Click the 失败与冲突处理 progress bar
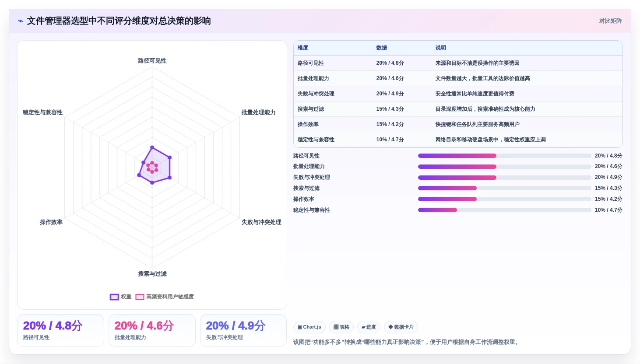This screenshot has width=640, height=364. click(504, 178)
